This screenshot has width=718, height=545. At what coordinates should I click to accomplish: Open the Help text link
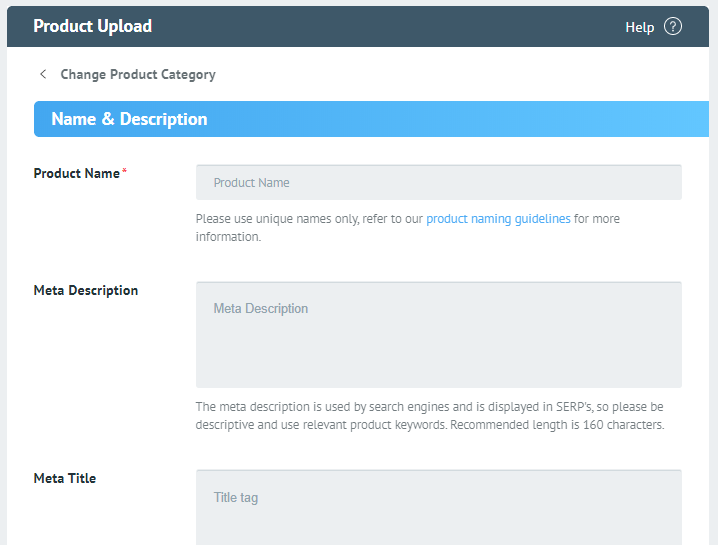(639, 27)
